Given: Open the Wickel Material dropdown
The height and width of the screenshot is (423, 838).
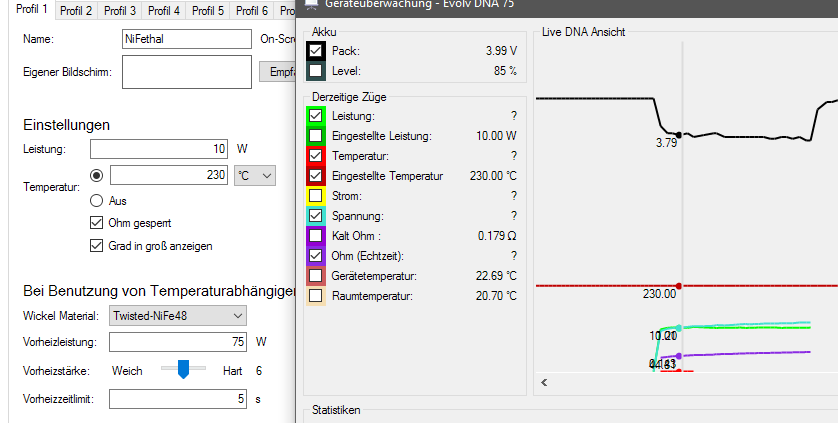Looking at the screenshot, I should [177, 316].
